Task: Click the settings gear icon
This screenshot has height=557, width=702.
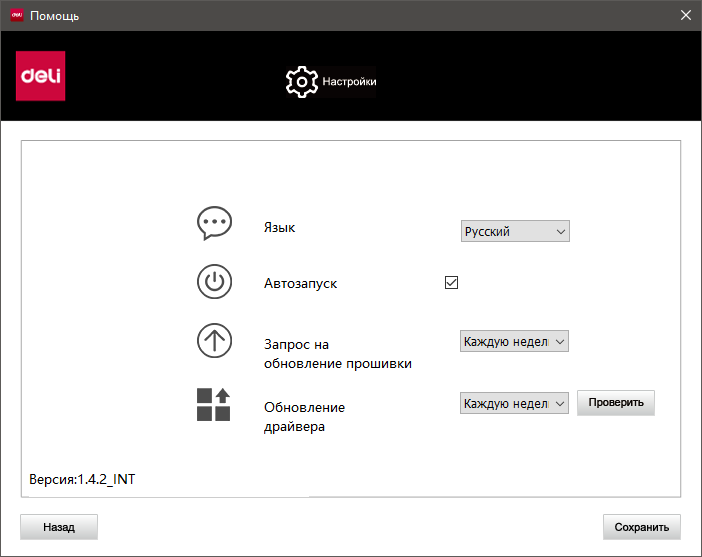Action: click(302, 82)
